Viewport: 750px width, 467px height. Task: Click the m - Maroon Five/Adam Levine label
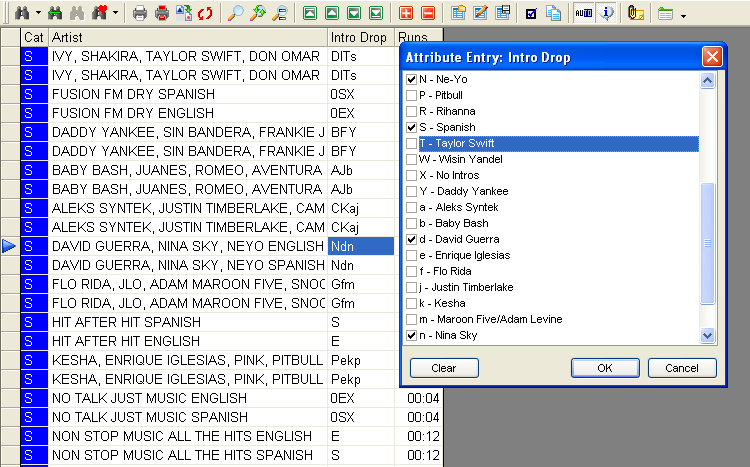(491, 319)
